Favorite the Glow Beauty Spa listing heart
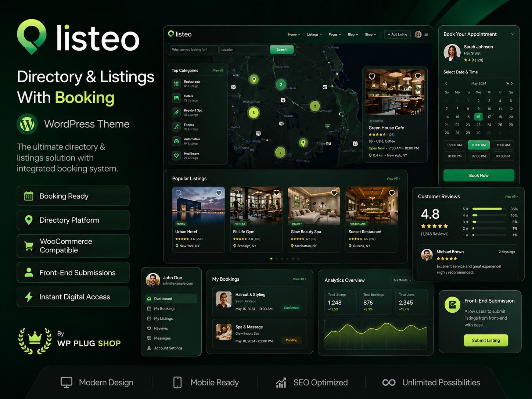 tap(334, 193)
